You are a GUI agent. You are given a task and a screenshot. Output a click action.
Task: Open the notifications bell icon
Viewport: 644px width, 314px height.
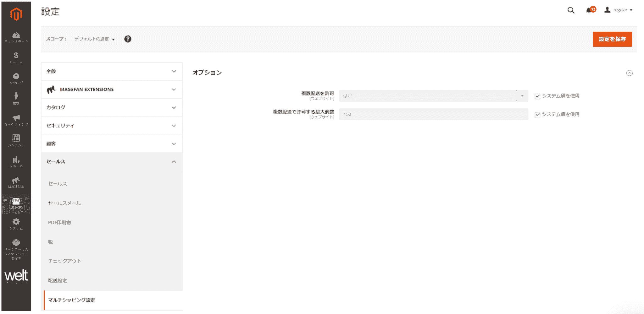589,10
